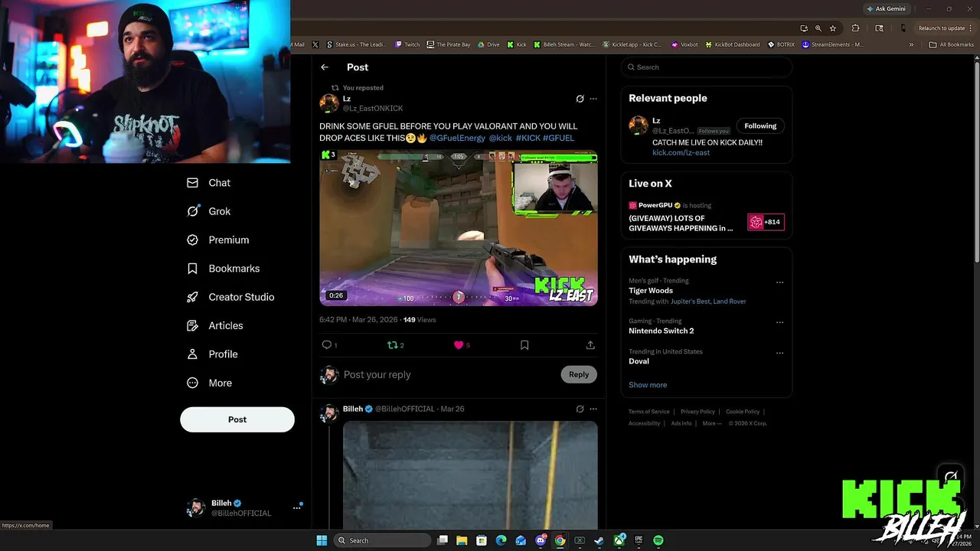Share the post using the share icon
Viewport: 980px width, 551px height.
point(590,345)
